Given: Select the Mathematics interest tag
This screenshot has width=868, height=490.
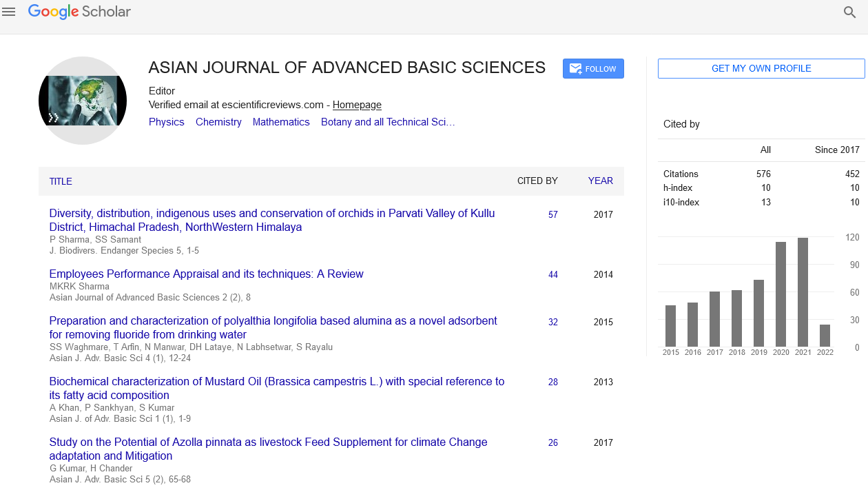Looking at the screenshot, I should point(281,122).
